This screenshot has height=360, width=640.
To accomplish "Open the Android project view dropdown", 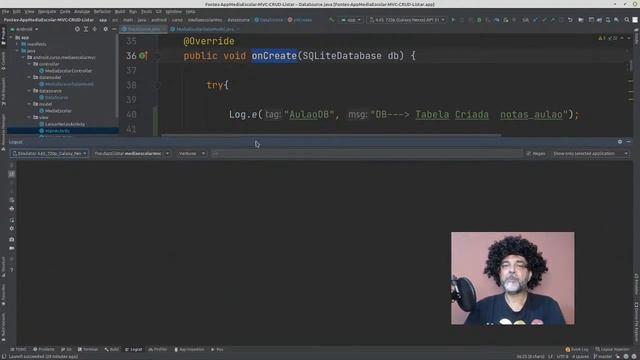I will (24, 29).
